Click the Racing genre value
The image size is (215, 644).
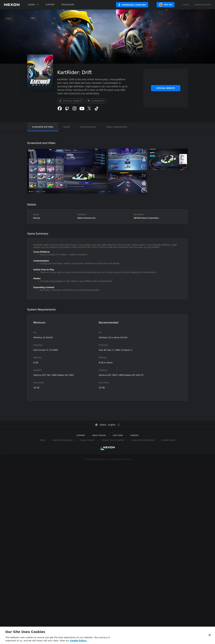coord(36,218)
